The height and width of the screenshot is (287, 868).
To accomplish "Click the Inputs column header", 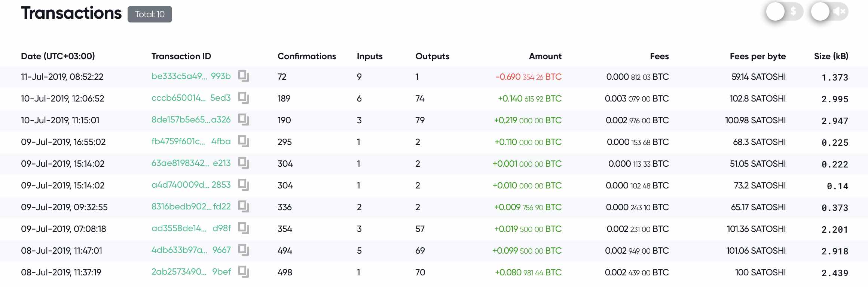I will coord(370,56).
